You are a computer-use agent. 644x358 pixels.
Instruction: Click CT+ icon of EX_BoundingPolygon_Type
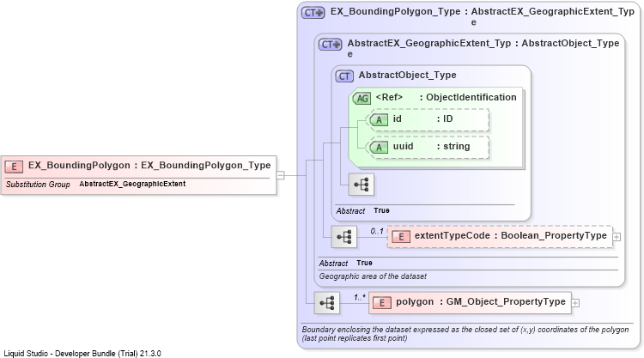(x=313, y=13)
